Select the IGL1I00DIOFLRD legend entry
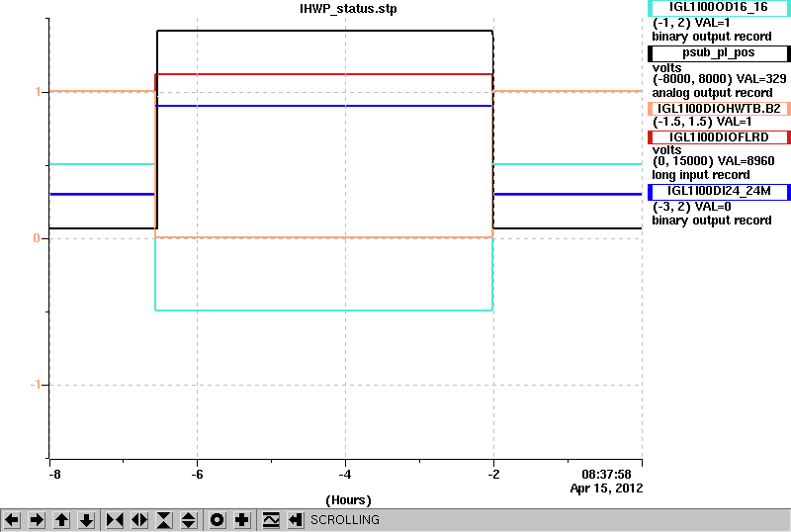Image resolution: width=791 pixels, height=532 pixels. (719, 137)
